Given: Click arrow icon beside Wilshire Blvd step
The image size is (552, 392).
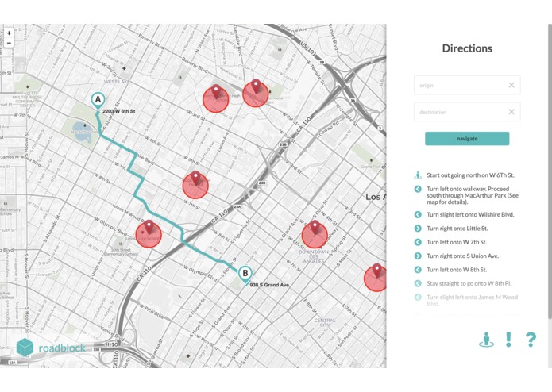Looking at the screenshot, I should pos(418,214).
